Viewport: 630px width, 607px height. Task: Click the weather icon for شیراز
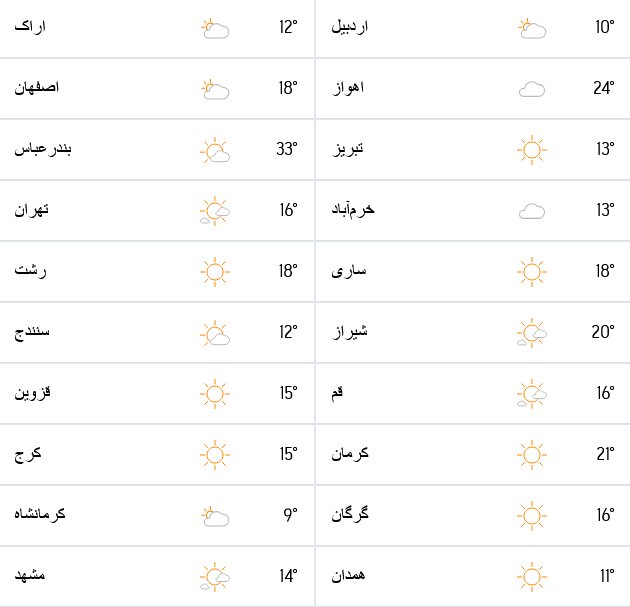pos(531,333)
